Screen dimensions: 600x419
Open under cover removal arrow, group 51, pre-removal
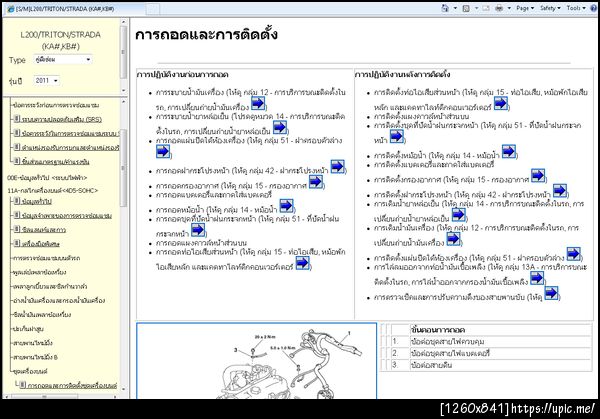click(x=163, y=151)
